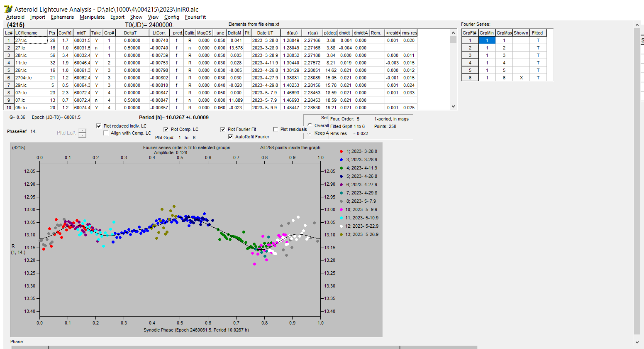Toggle the Plot Comp. LC checkbox
644x349 pixels.
tap(166, 129)
